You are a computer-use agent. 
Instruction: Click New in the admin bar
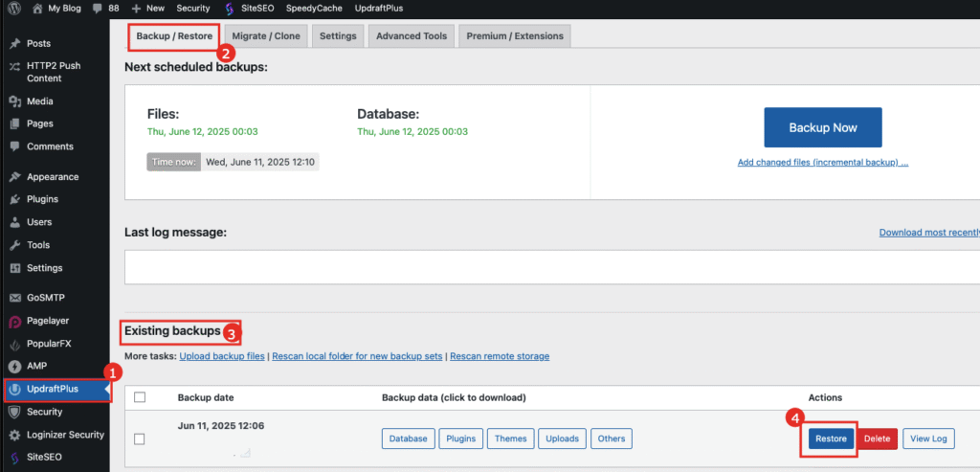point(155,9)
